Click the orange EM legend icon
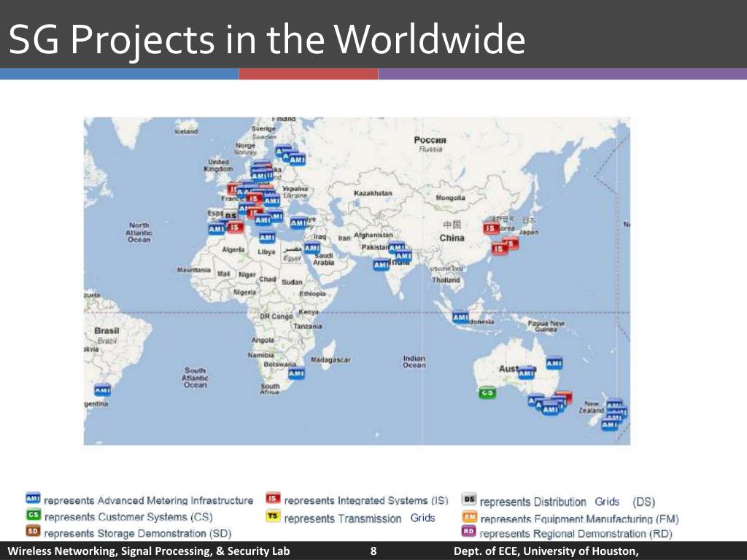Viewport: 747px width, 560px height. [x=469, y=516]
